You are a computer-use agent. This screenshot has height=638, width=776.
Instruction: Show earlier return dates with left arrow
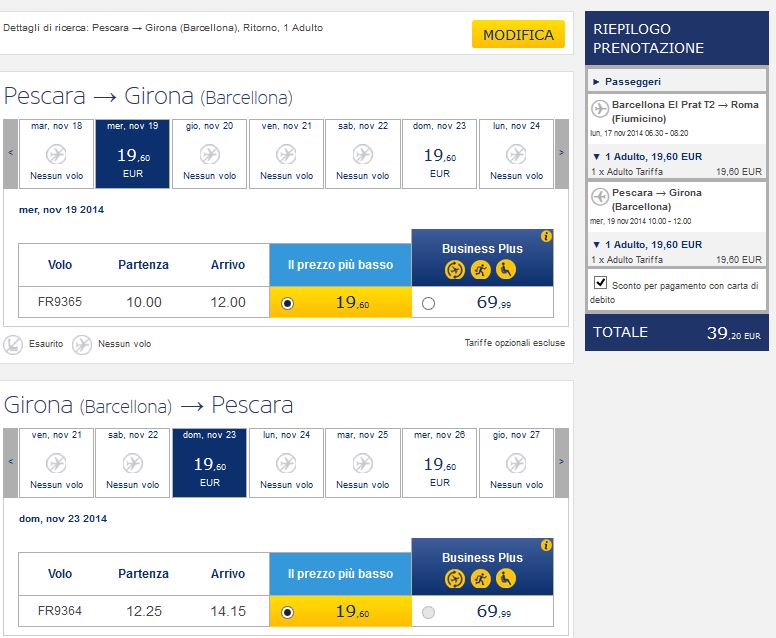point(11,462)
